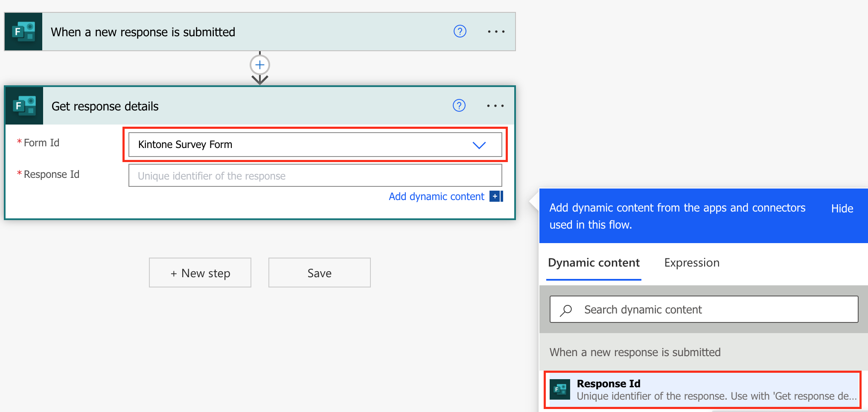Focus the Response Id input field
Viewport: 868px width, 412px height.
pos(315,176)
